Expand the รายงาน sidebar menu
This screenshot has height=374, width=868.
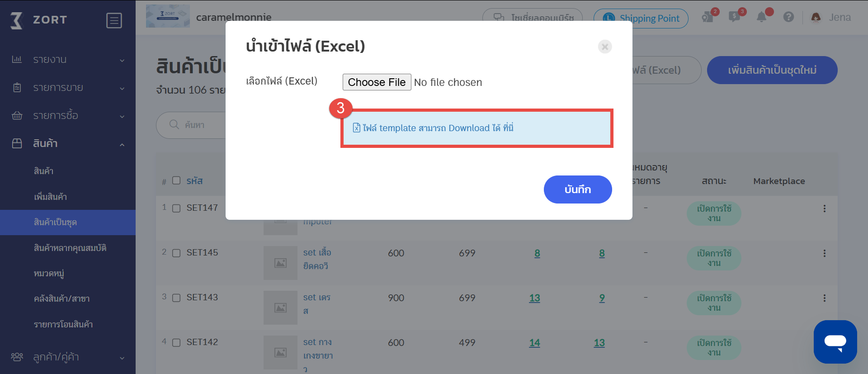point(68,60)
